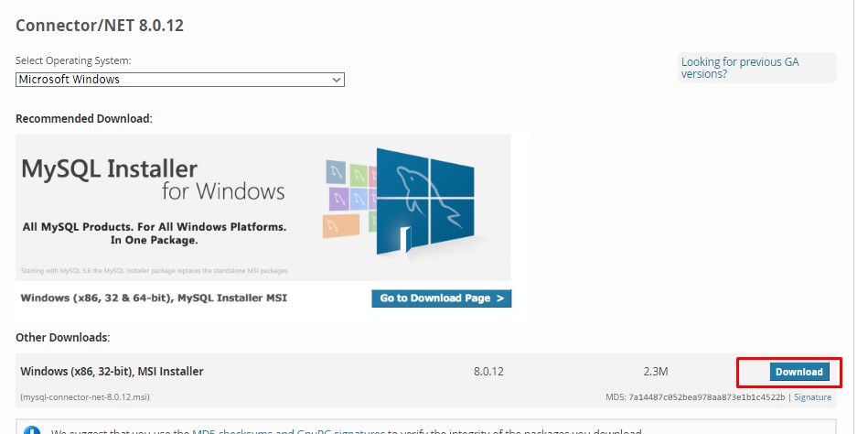Click the MD5 hash value text
The height and width of the screenshot is (434, 868).
point(707,396)
